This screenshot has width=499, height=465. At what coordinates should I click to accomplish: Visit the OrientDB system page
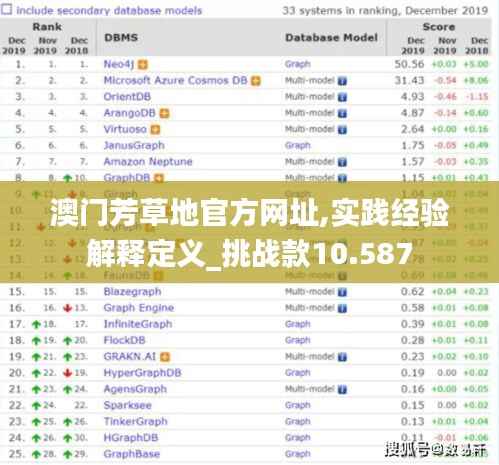(127, 97)
